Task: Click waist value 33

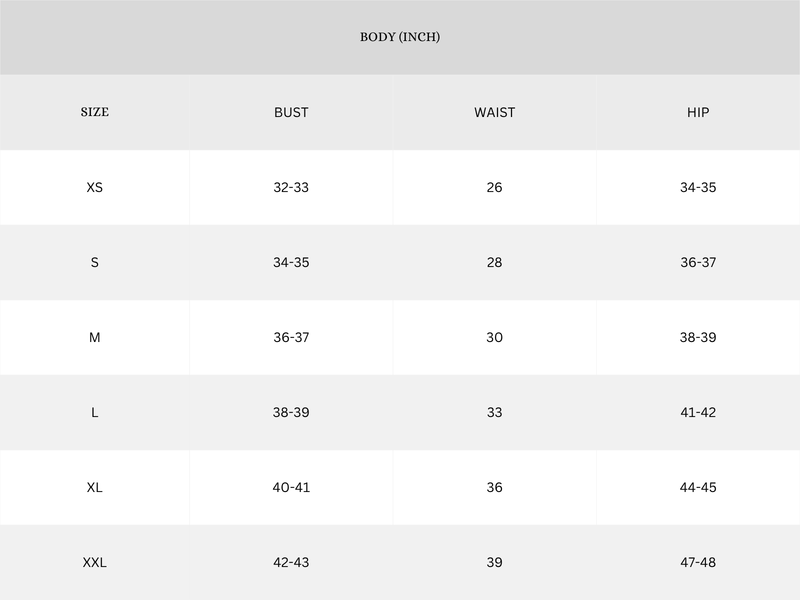Action: [494, 412]
